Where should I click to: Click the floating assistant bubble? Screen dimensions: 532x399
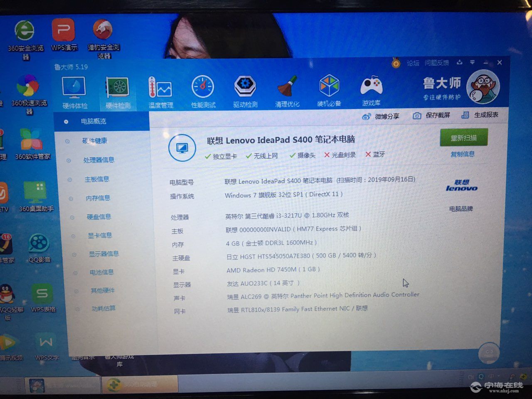[489, 354]
